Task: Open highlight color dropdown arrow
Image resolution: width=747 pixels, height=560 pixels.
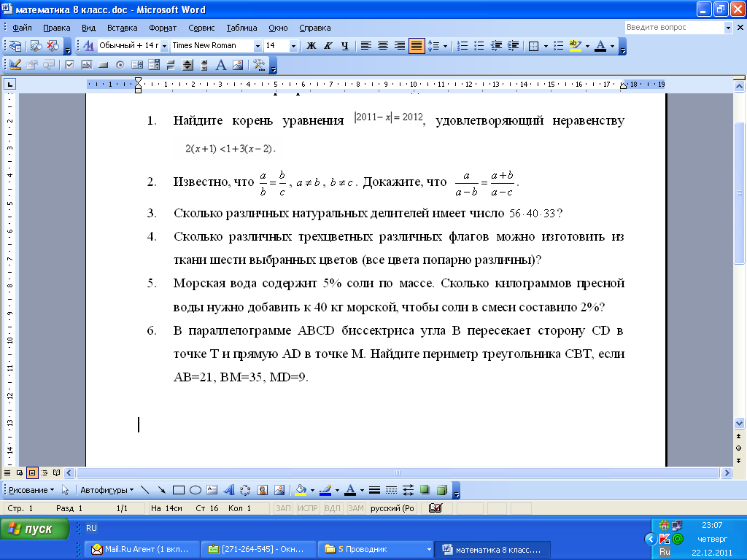Action: (587, 46)
